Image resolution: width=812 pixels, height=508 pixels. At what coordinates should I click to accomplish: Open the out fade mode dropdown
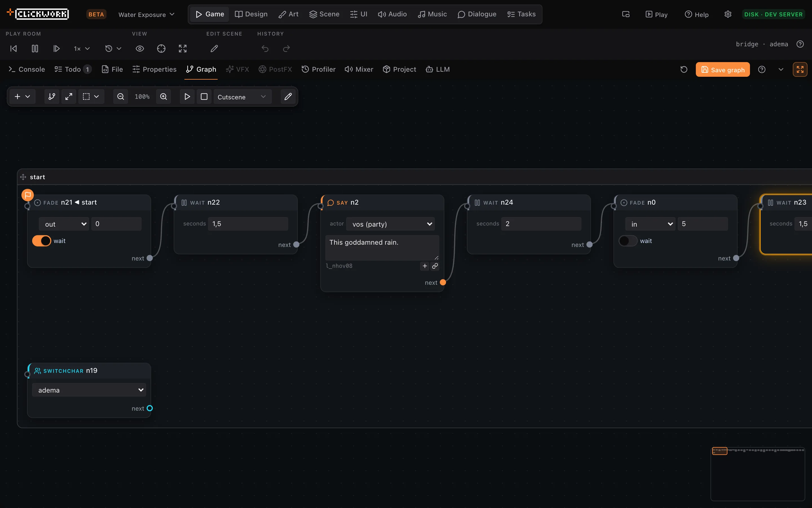(64, 224)
